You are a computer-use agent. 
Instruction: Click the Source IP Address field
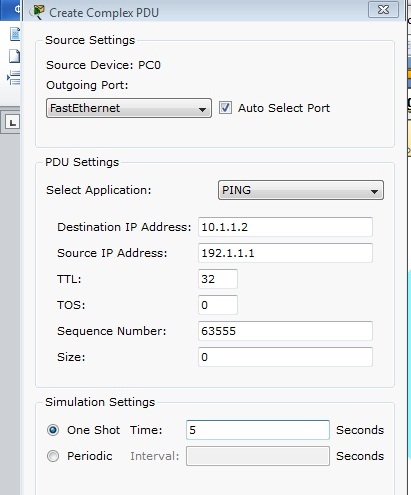(x=285, y=253)
